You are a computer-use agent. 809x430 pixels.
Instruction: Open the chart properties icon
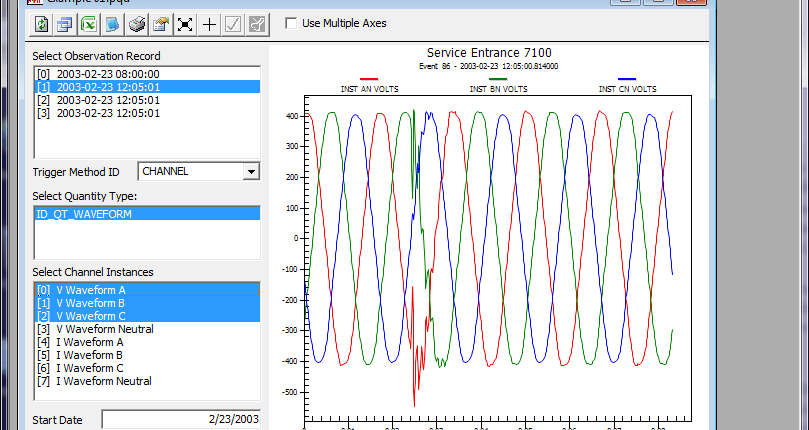click(161, 23)
